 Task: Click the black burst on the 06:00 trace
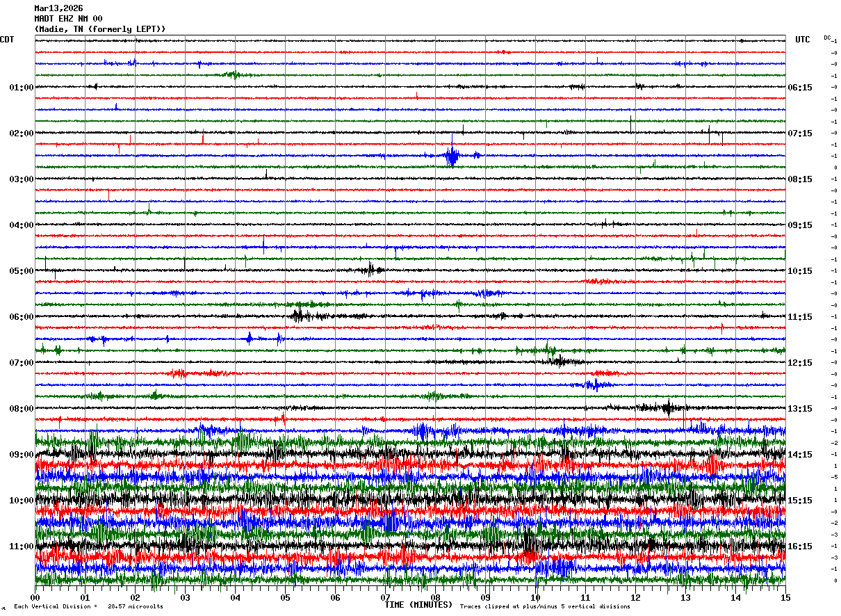coord(300,316)
